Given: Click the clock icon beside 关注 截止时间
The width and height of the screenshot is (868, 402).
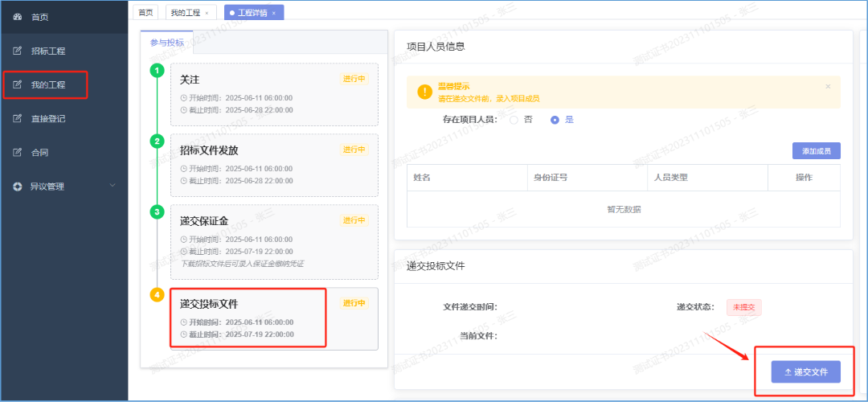Looking at the screenshot, I should coord(184,109).
